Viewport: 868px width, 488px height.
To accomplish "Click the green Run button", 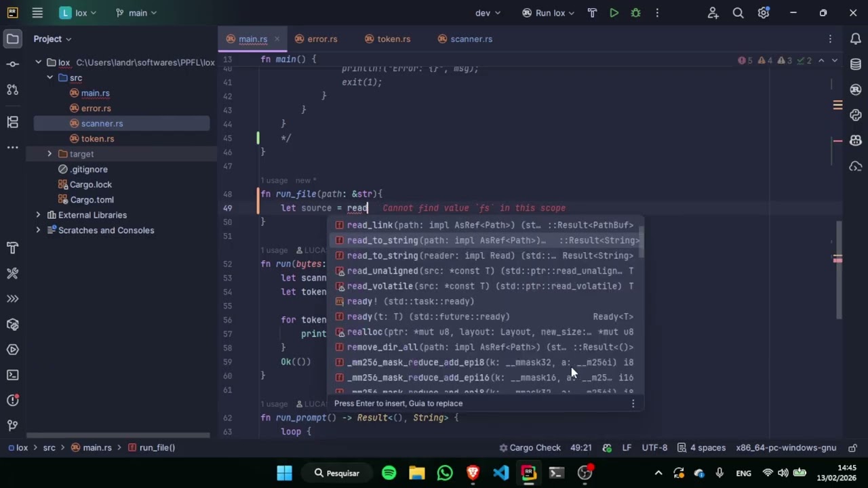I will 614,13.
